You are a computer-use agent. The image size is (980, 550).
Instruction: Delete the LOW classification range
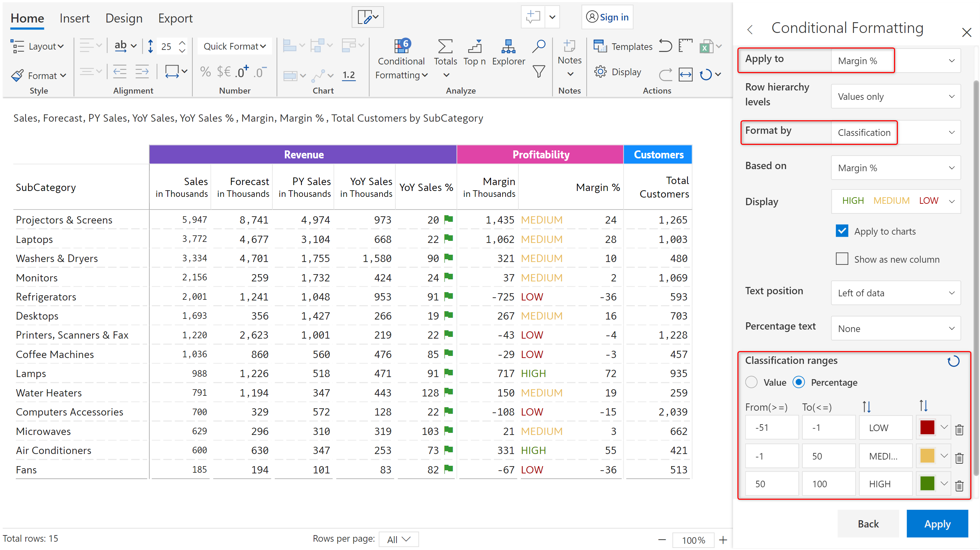(x=959, y=429)
